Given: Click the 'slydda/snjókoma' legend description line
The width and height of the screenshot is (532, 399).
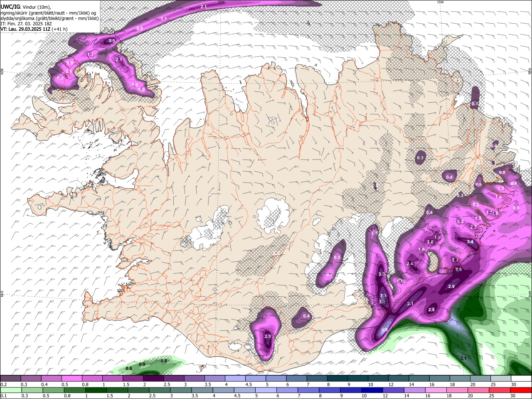Looking at the screenshot, I should (49, 18).
